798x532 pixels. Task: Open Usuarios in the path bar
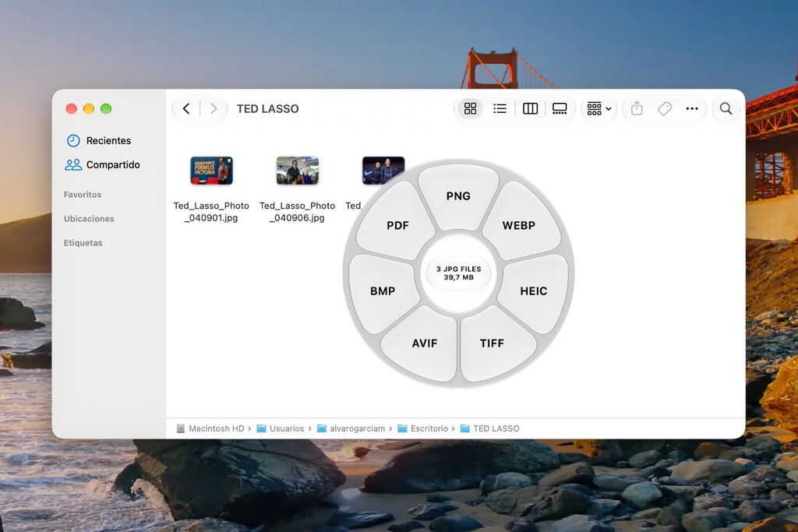[281, 428]
